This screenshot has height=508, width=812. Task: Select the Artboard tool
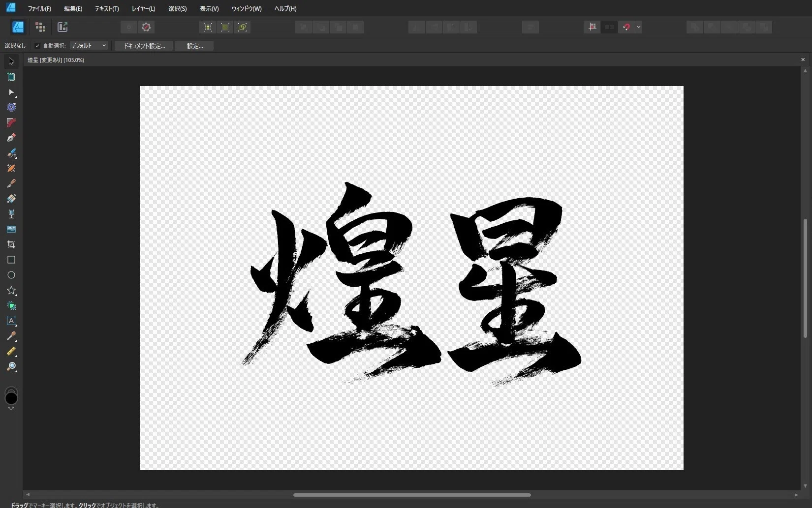11,77
